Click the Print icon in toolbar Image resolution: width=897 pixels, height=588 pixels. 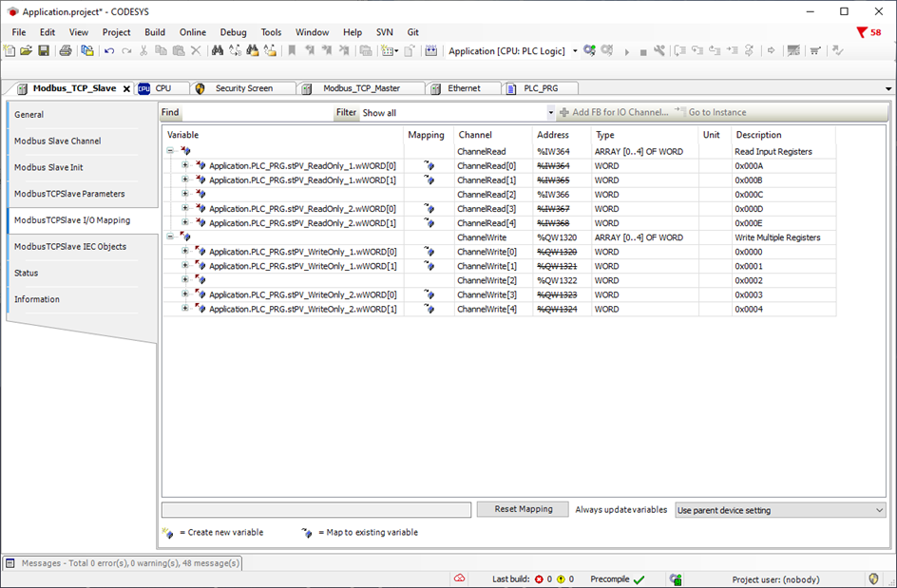click(65, 50)
